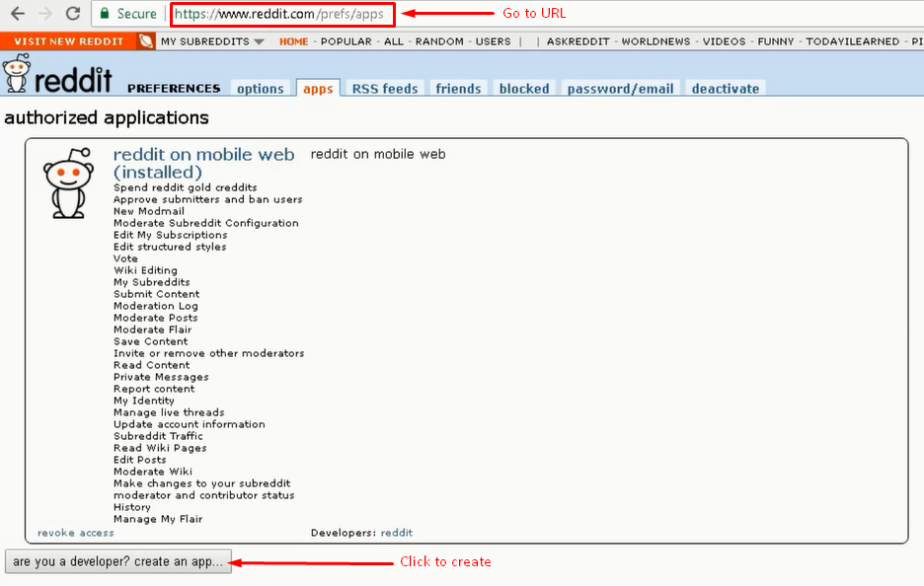Viewport: 924px width, 586px height.
Task: Click the reddit on mobile web (installed) title
Action: click(x=203, y=163)
